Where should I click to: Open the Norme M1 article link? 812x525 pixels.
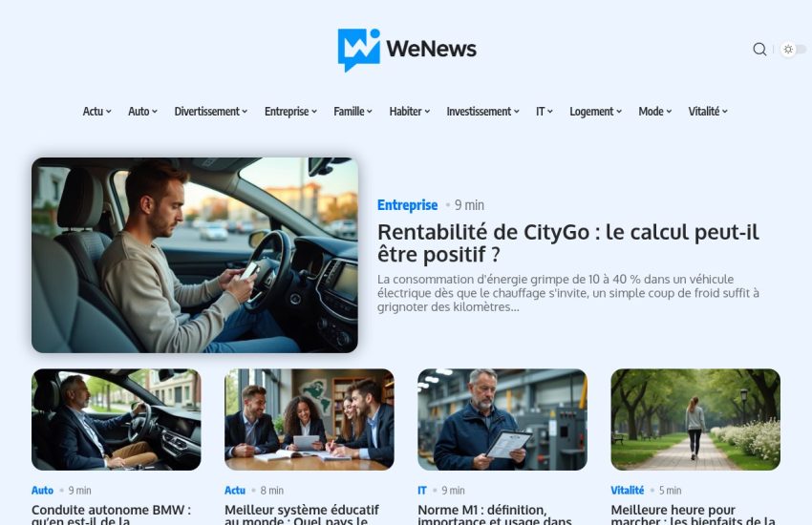coord(495,515)
